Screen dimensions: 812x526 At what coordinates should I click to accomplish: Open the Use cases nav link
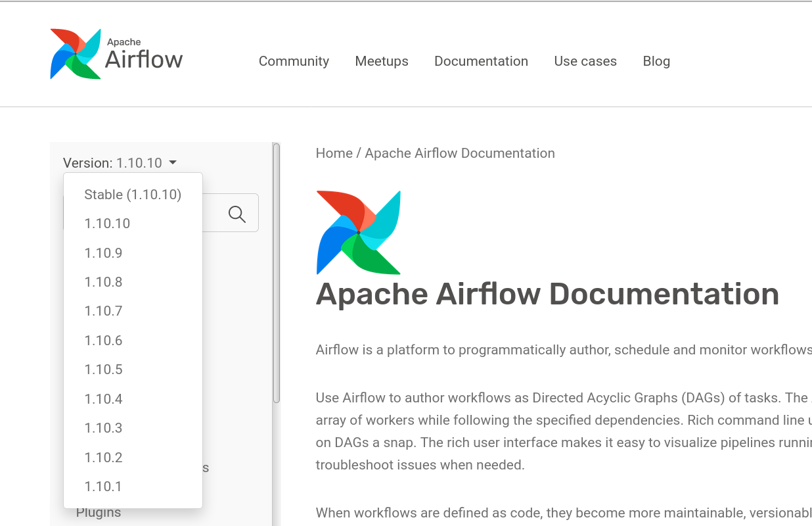coord(585,61)
